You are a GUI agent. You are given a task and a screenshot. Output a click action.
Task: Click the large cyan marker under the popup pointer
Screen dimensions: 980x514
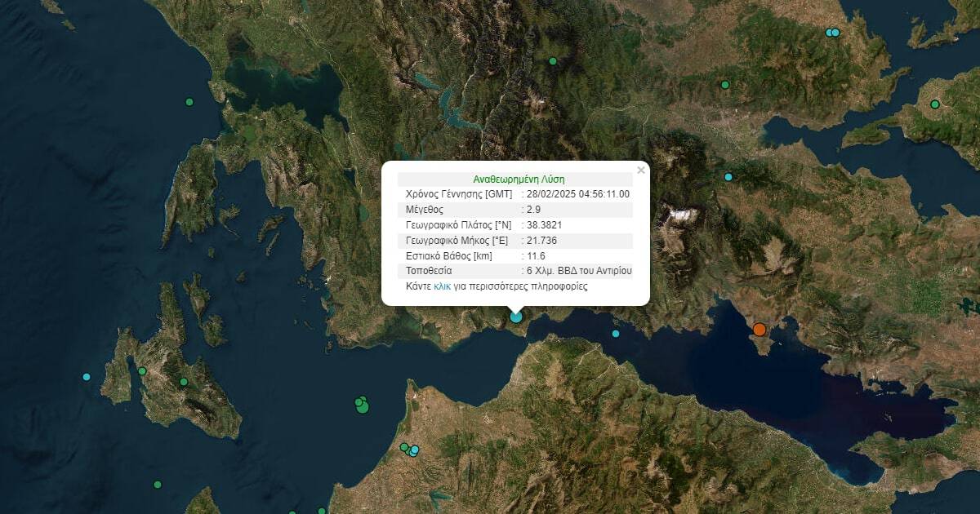tap(516, 317)
